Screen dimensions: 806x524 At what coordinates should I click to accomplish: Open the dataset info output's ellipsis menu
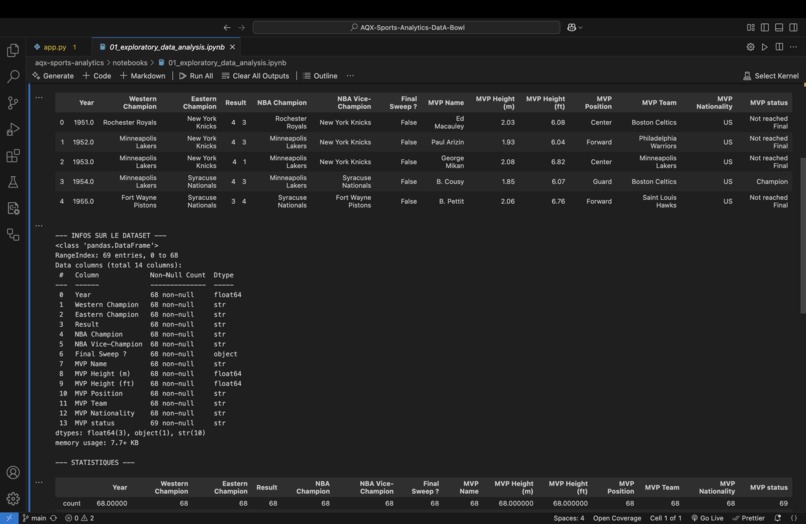click(x=39, y=225)
